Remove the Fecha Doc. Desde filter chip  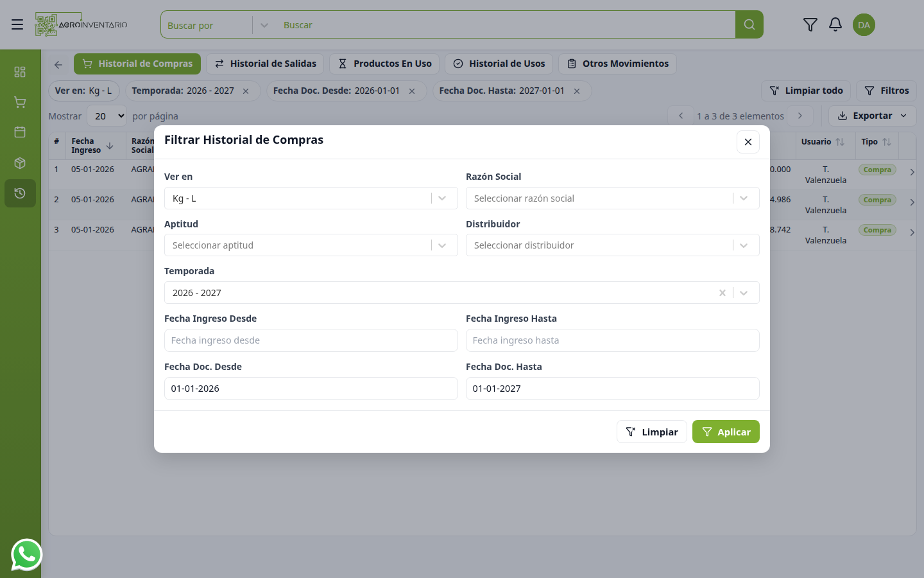412,91
